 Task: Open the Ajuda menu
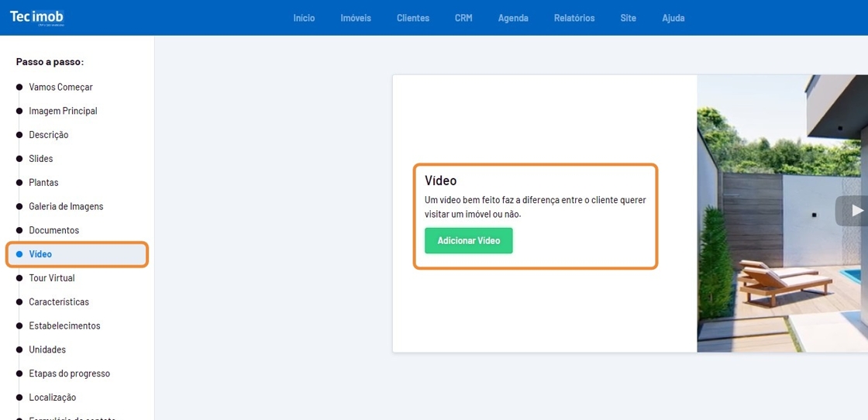pyautogui.click(x=673, y=18)
